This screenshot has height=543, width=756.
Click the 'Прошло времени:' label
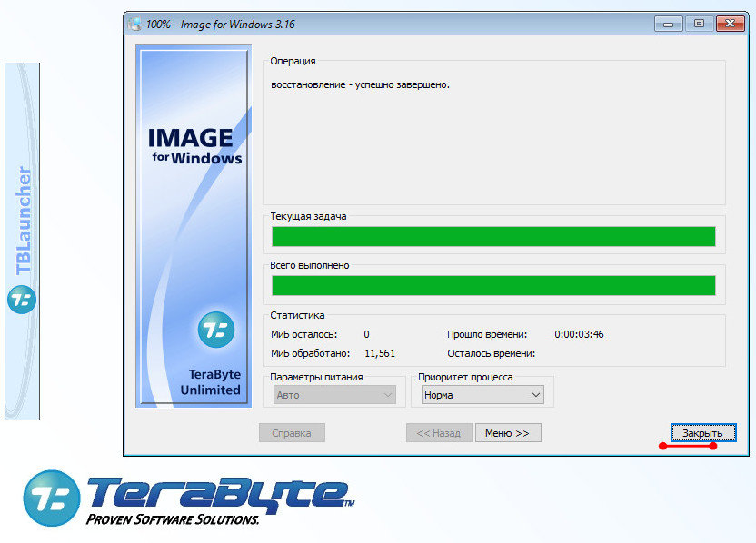click(487, 334)
